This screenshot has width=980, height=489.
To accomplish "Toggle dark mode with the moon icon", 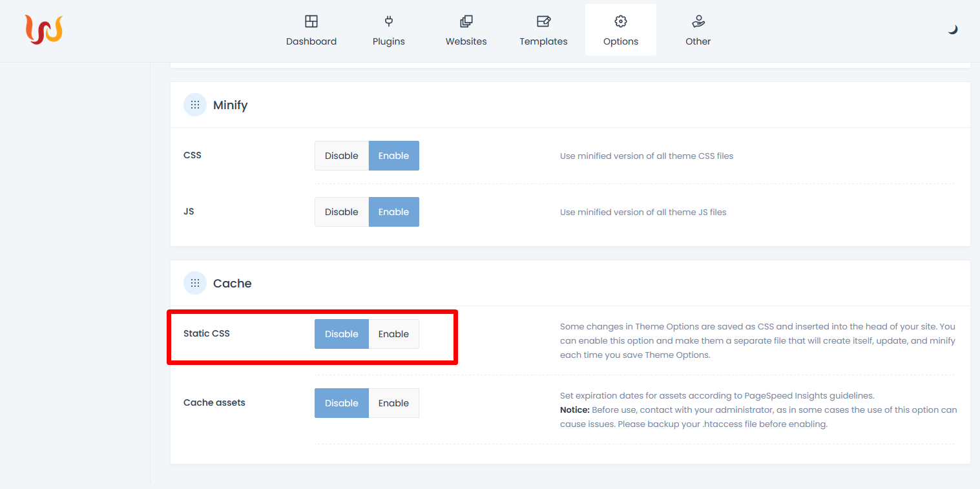I will (x=952, y=30).
